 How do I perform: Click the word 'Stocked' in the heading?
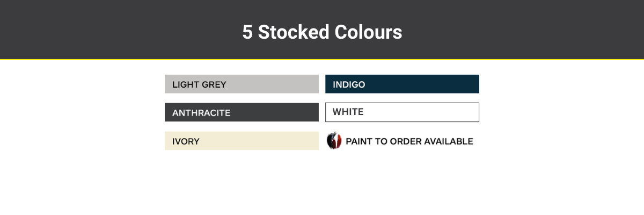[294, 32]
